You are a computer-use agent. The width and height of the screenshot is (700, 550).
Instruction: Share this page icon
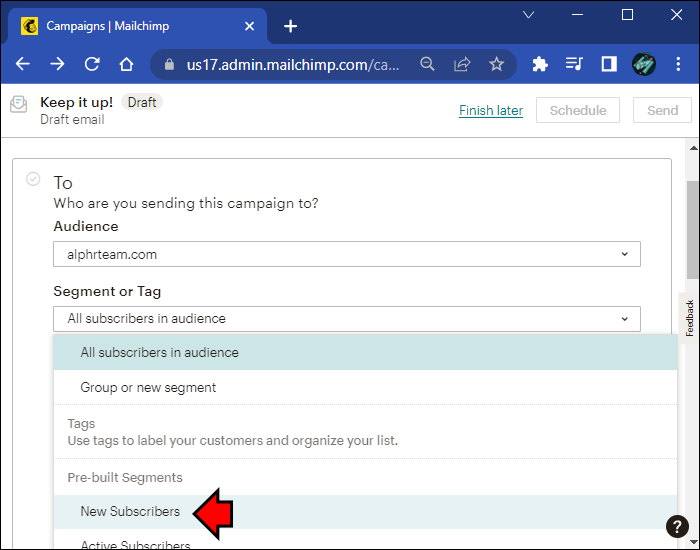pyautogui.click(x=462, y=64)
